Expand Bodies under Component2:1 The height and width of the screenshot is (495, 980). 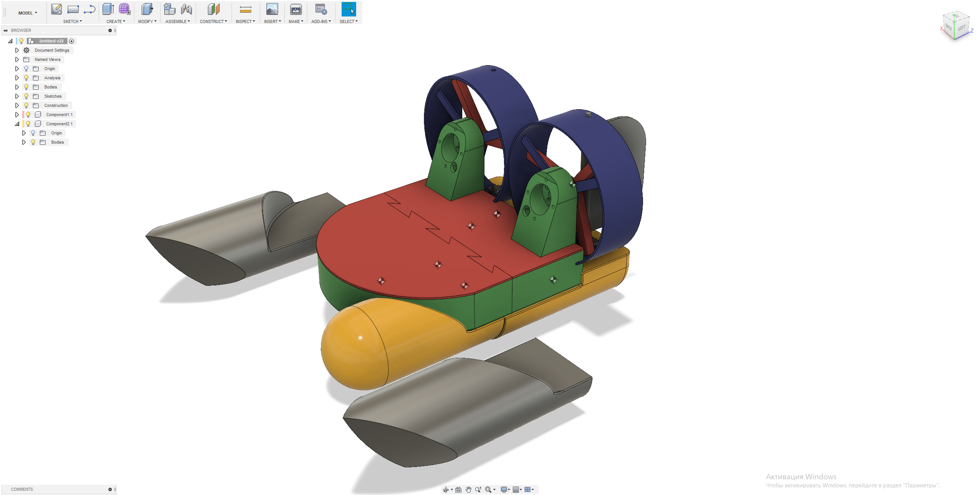pos(24,142)
